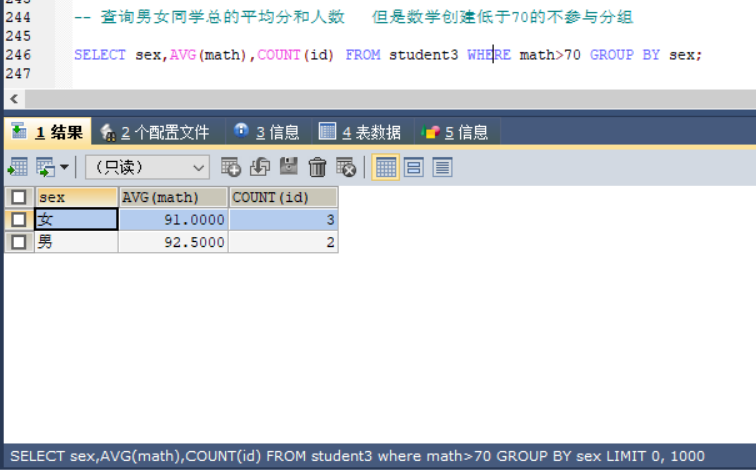The height and width of the screenshot is (470, 756).
Task: Sort by the COUNT(id) column header
Action: point(284,197)
